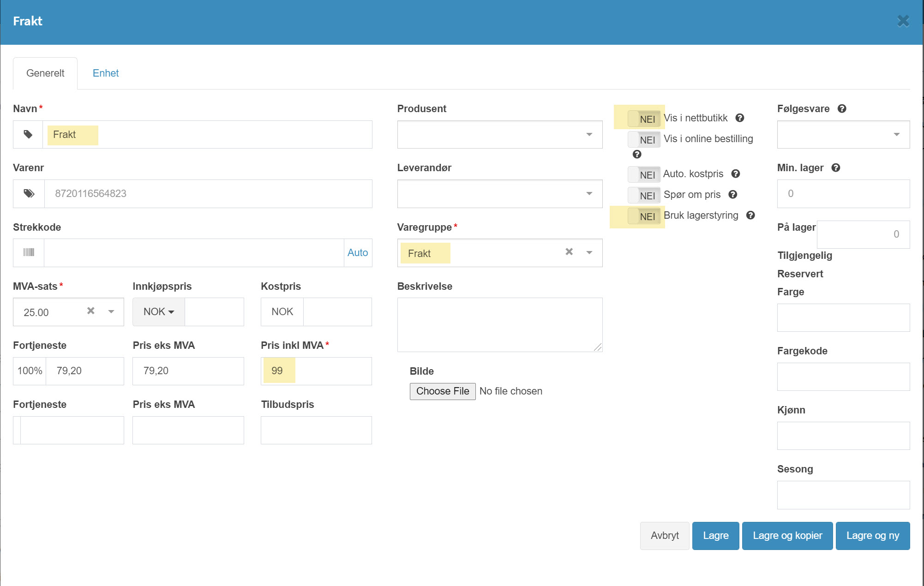Click the Auto link in Strekkode field
Image resolution: width=924 pixels, height=586 pixels.
358,253
